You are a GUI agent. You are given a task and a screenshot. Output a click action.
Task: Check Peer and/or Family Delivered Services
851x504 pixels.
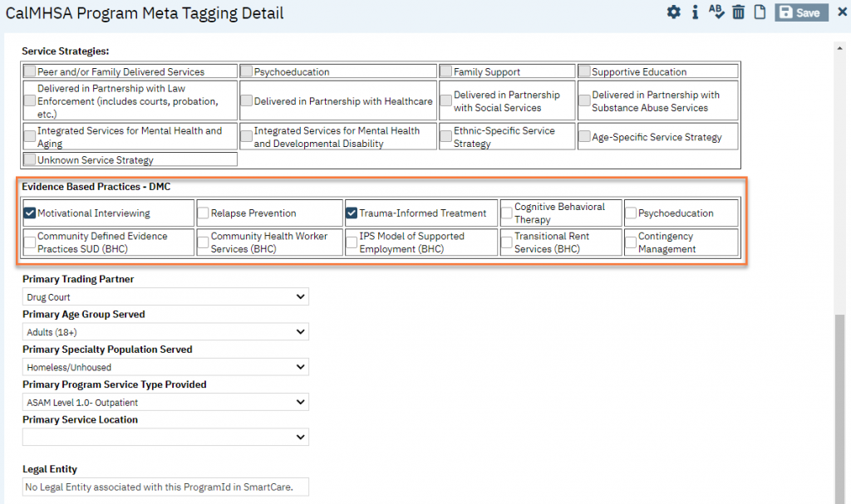pos(30,71)
